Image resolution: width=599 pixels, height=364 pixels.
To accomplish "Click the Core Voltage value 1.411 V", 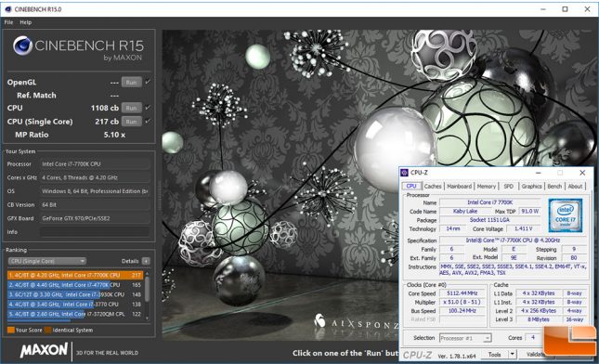I will (523, 228).
